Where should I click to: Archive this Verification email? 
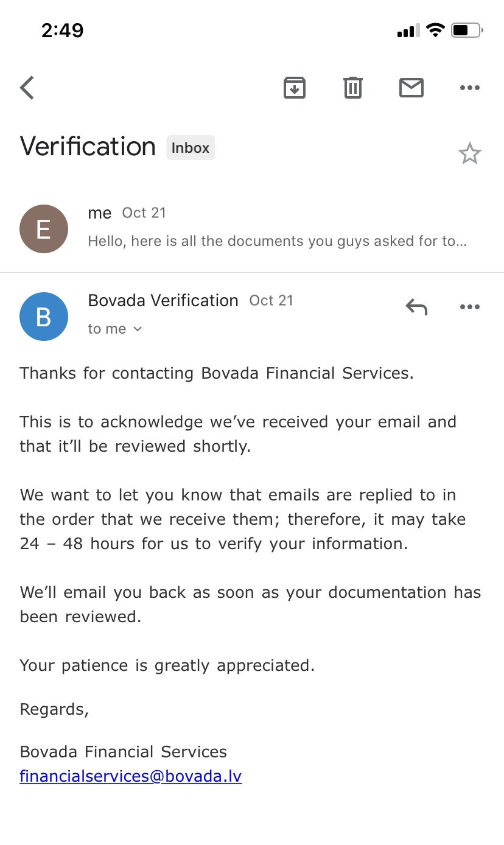click(295, 88)
